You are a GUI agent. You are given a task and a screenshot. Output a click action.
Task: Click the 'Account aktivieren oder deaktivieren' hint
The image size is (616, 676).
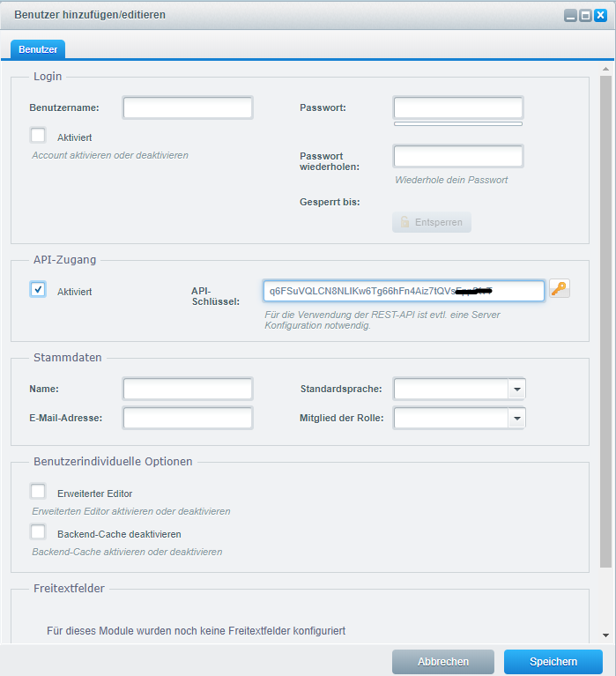[x=110, y=155]
